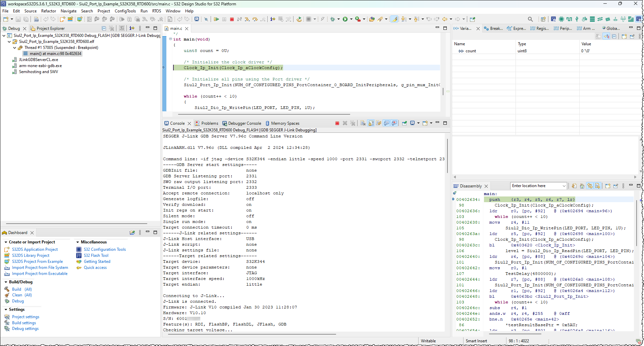Open the ConfigTools menu
The image size is (644, 346).
pyautogui.click(x=125, y=11)
